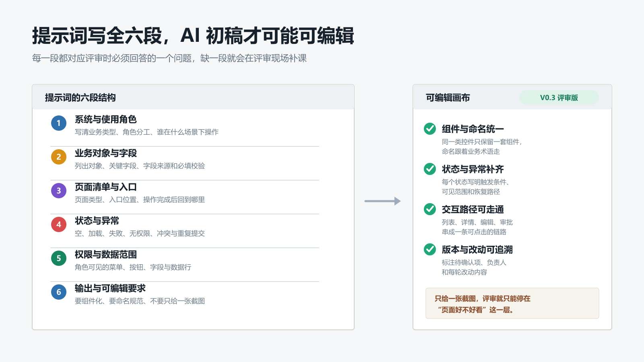Image resolution: width=644 pixels, height=362 pixels.
Task: Click description 角色可见的菜单、按钮
Action: coord(133,267)
